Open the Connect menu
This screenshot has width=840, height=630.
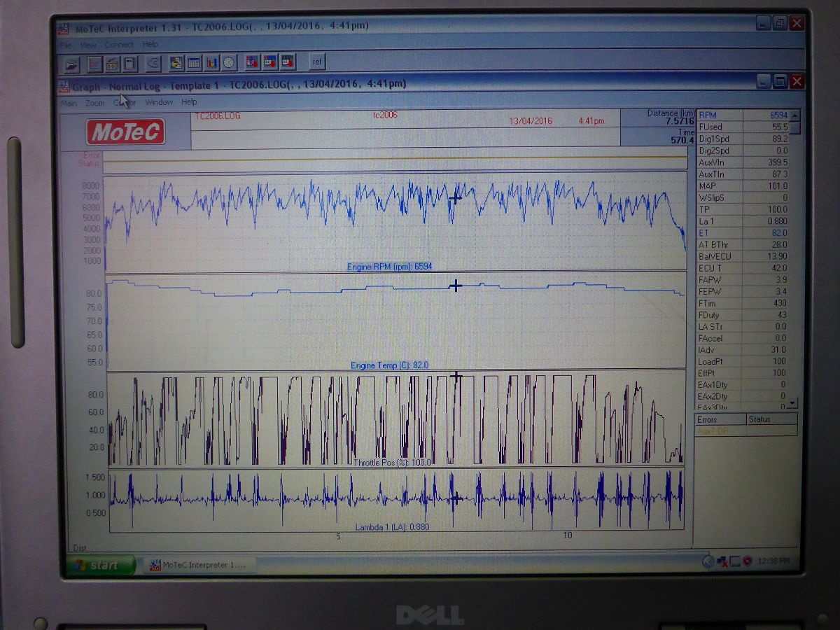click(119, 45)
